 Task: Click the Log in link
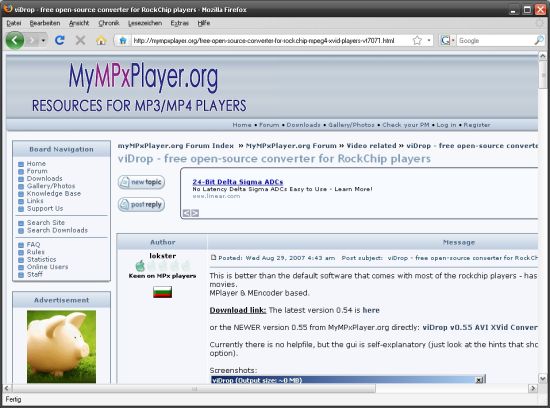pyautogui.click(x=446, y=125)
